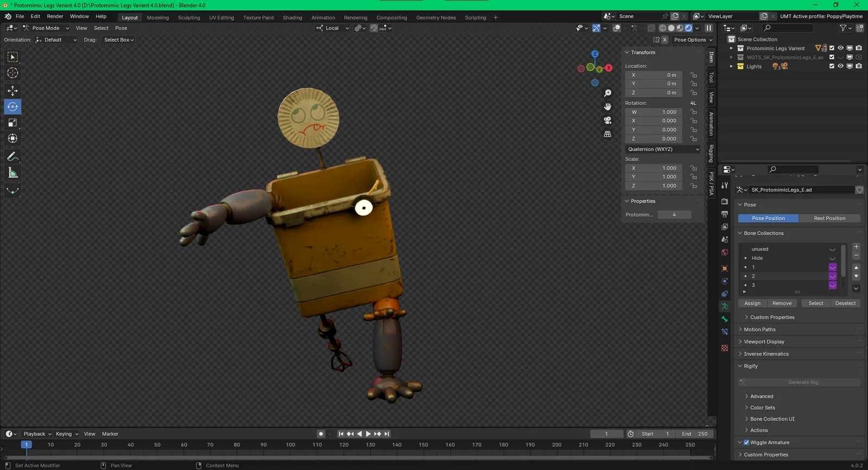Screen dimensions: 868x470
Task: Click the Rest Position button
Action: pyautogui.click(x=829, y=218)
